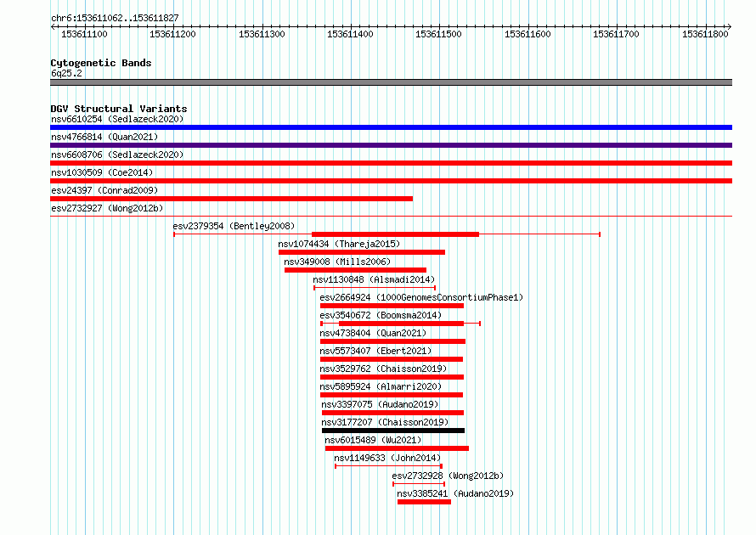The width and height of the screenshot is (756, 535).
Task: Open esv2379354 (Bentley2008) label
Action: tap(234, 226)
